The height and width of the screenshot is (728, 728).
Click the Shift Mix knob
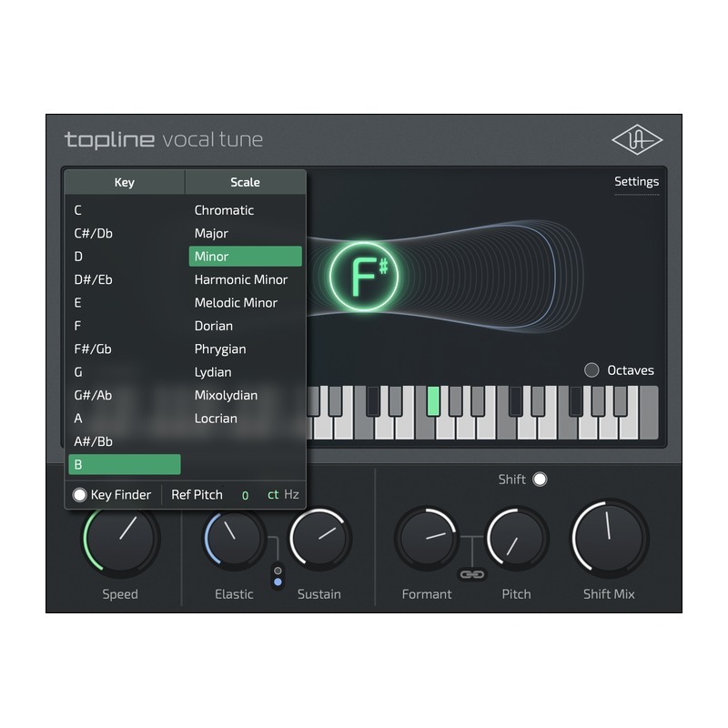[609, 538]
